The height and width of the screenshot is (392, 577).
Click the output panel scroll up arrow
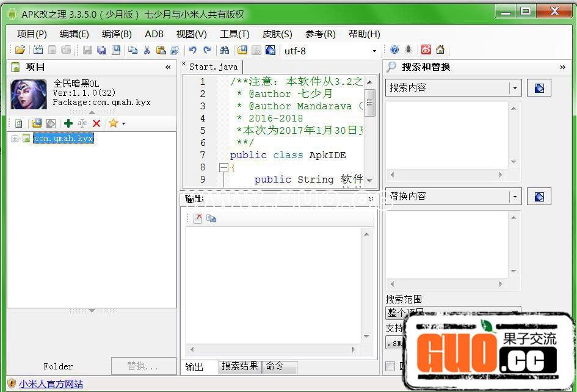[366, 234]
